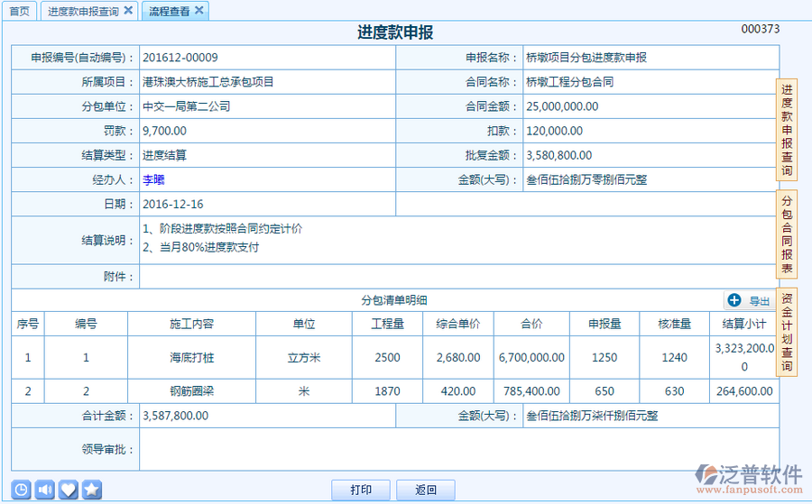The height and width of the screenshot is (504, 812).
Task: Click the document number 000373
Action: tap(761, 29)
